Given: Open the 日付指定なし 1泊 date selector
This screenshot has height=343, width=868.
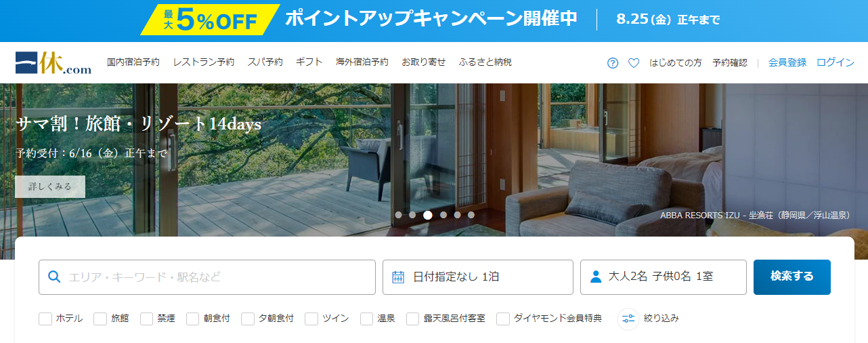Looking at the screenshot, I should point(478,277).
